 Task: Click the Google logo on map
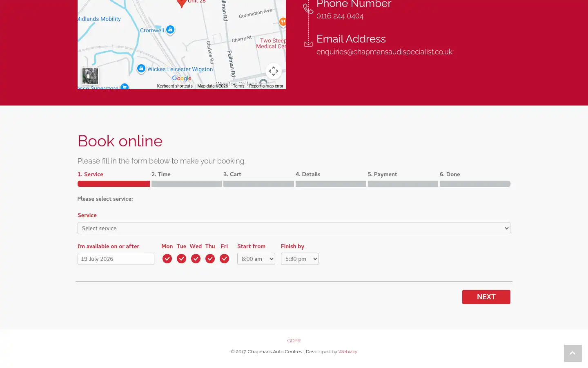[x=182, y=78]
